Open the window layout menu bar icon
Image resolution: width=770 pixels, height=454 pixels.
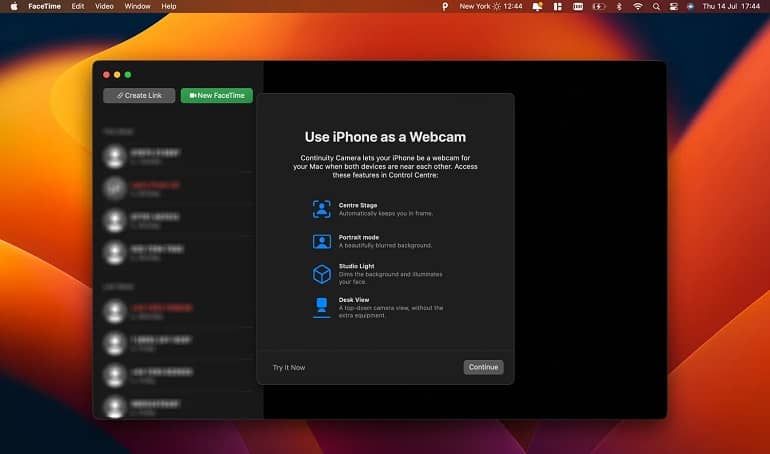(x=557, y=6)
